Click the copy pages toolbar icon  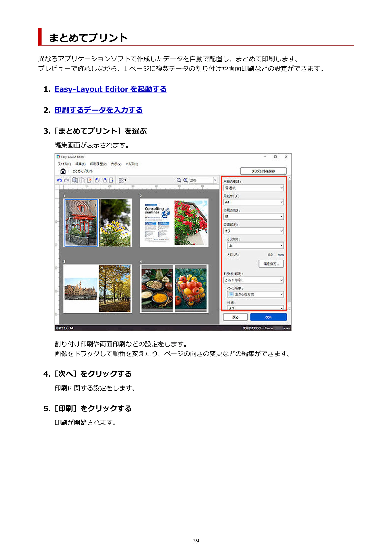click(75, 180)
